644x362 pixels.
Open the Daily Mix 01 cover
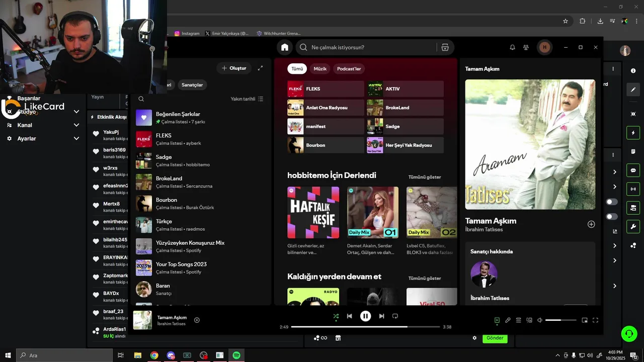[373, 212]
